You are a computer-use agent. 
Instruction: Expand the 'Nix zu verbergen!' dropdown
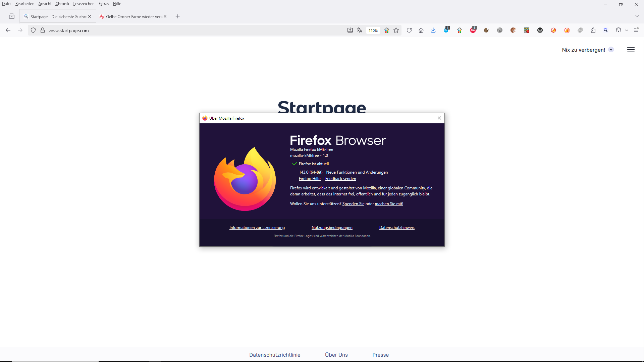[611, 50]
